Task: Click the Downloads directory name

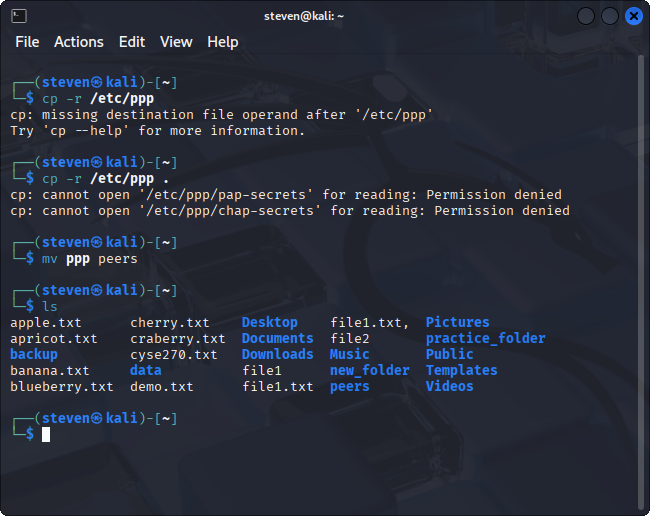Action: 277,355
